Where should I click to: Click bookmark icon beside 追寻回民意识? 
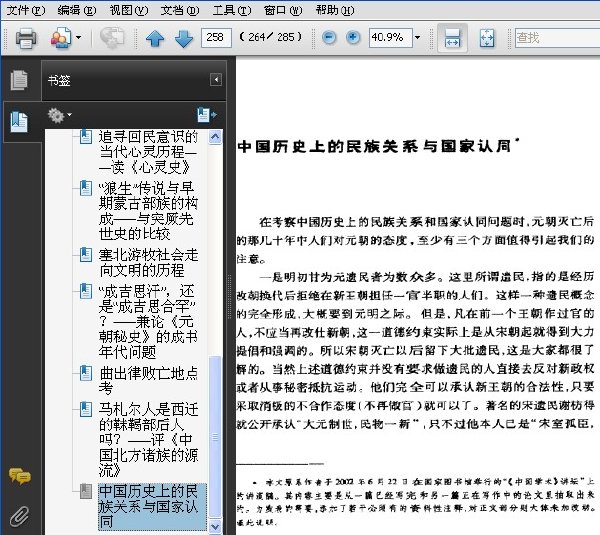coord(86,137)
